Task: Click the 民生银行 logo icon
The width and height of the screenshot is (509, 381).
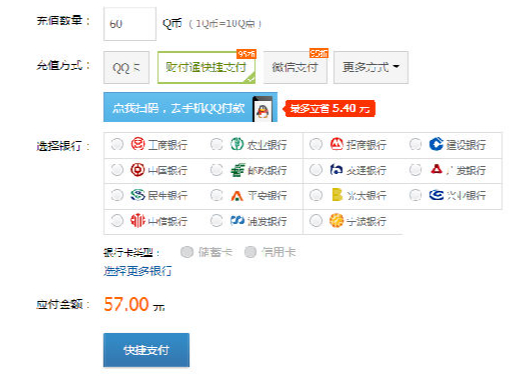Action: pyautogui.click(x=138, y=195)
